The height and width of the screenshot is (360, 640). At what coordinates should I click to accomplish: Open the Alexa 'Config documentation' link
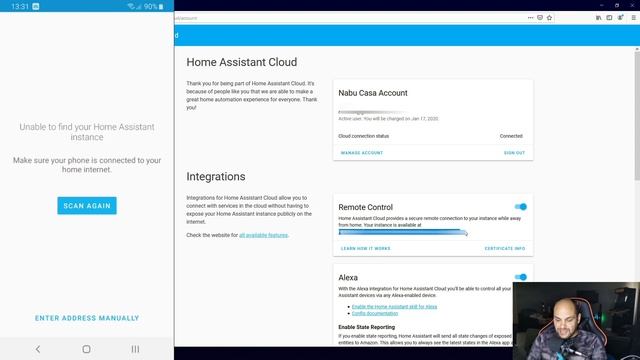[x=375, y=313]
